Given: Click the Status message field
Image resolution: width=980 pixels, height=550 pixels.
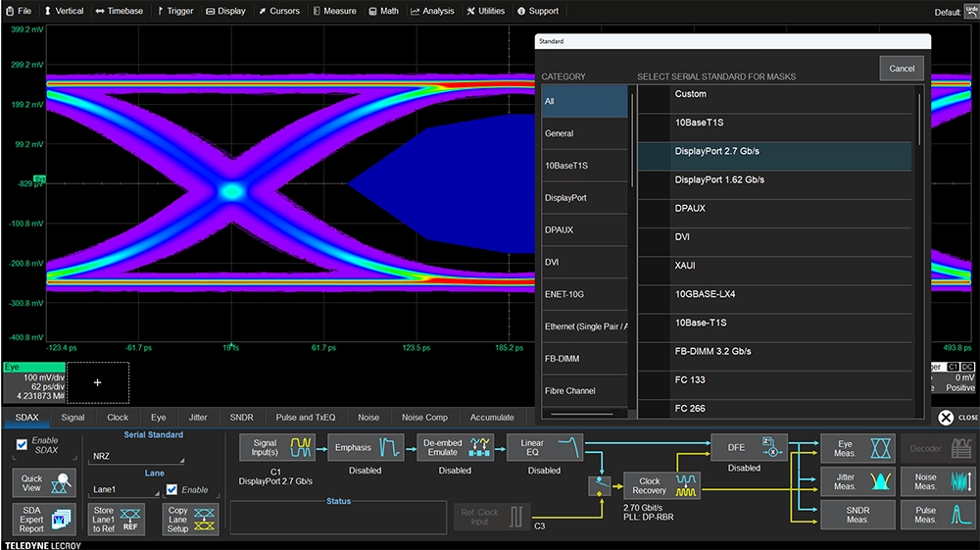Looking at the screenshot, I should (x=338, y=518).
